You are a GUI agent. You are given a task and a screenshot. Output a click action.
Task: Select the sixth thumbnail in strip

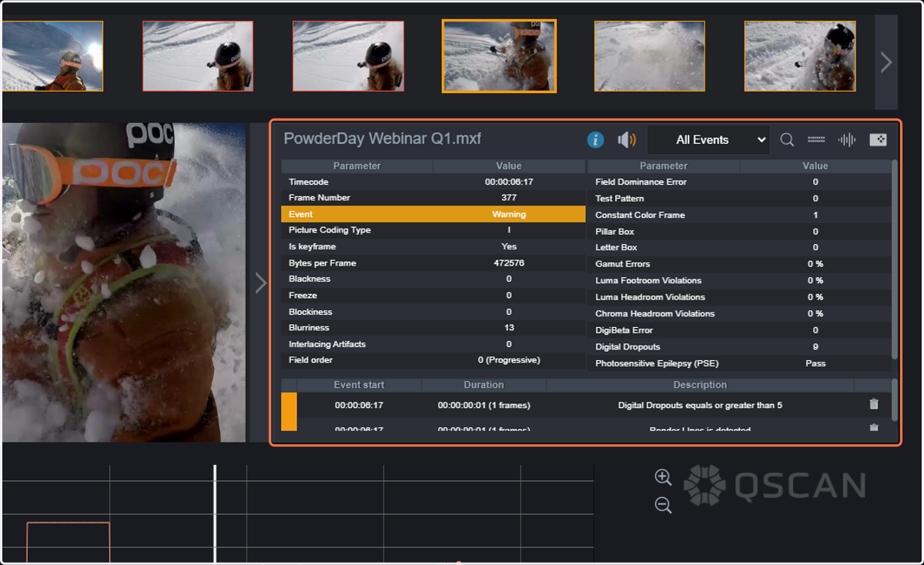pos(800,56)
